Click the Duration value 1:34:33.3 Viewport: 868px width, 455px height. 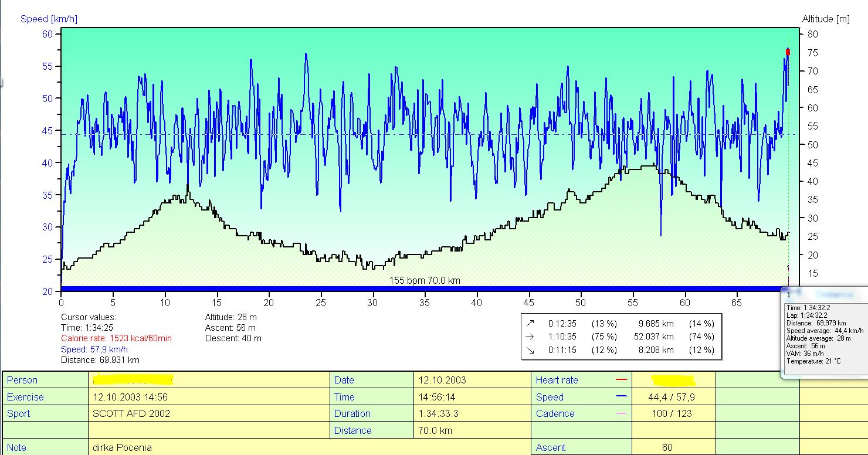click(x=439, y=413)
